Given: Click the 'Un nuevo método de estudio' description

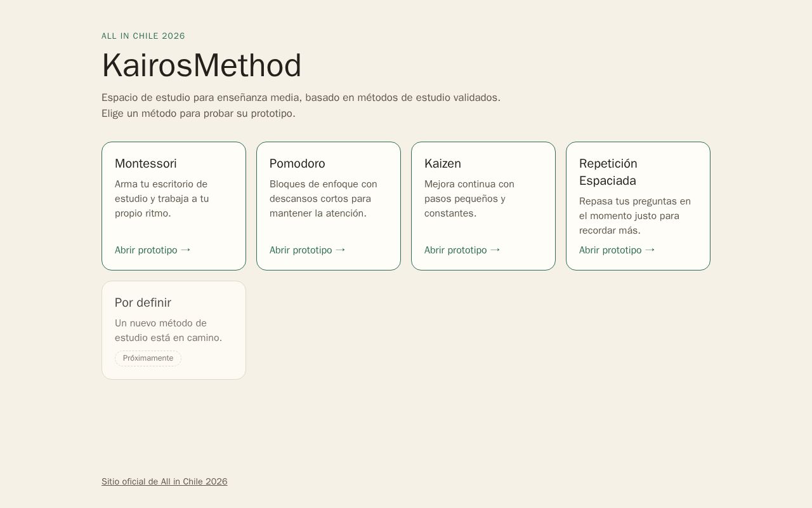Looking at the screenshot, I should point(169,331).
